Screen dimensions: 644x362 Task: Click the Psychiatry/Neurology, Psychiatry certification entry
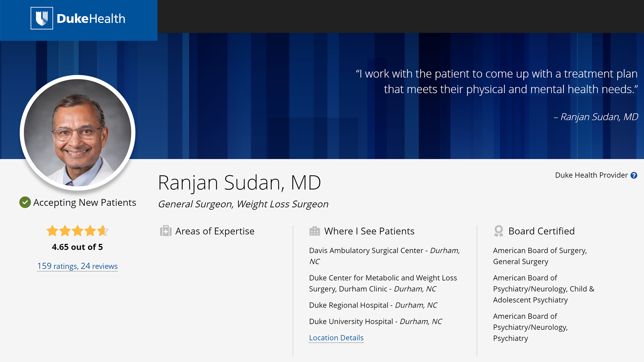click(530, 327)
